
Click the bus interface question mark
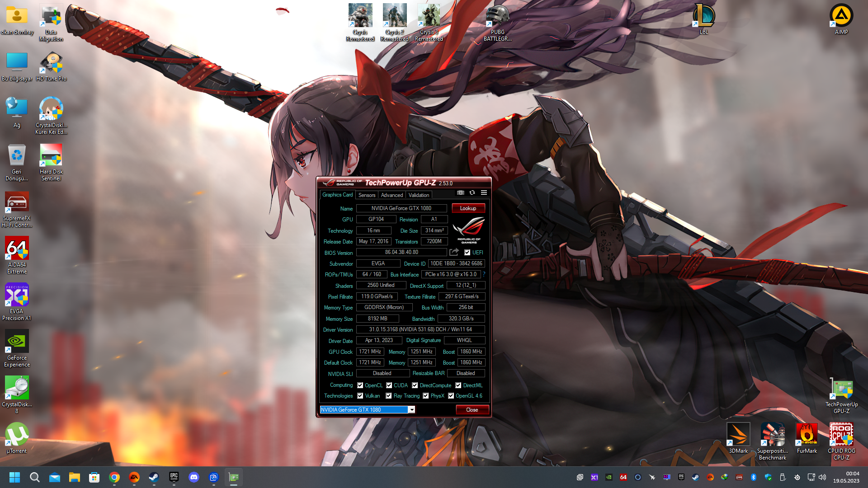(484, 274)
